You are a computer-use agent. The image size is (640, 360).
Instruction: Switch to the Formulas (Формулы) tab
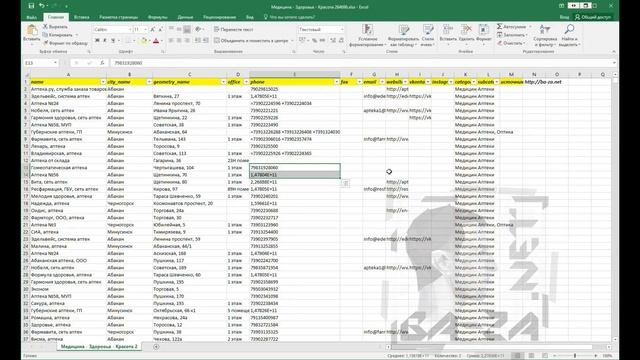pos(158,17)
